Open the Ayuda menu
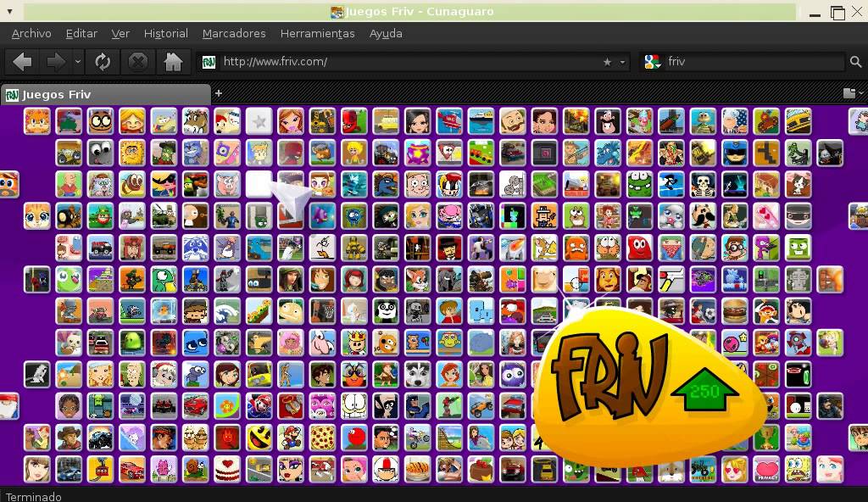This screenshot has width=868, height=502. click(x=386, y=33)
